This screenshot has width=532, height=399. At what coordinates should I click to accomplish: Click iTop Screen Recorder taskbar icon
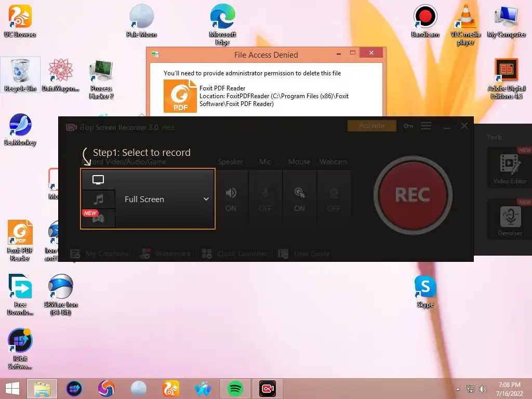268,389
